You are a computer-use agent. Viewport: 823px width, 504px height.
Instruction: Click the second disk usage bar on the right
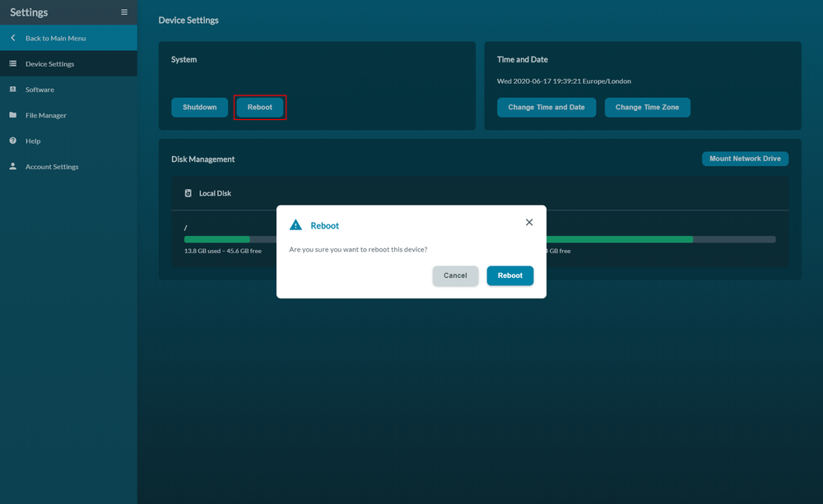(661, 239)
